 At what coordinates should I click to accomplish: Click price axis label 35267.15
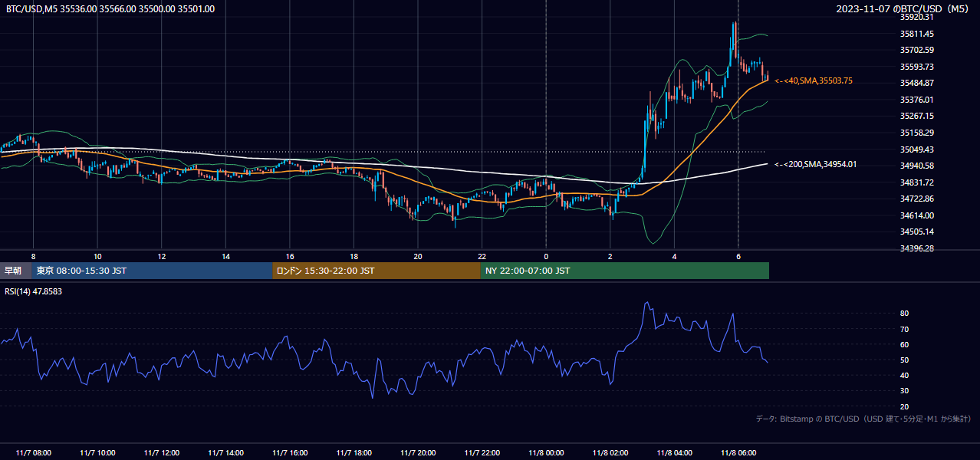click(917, 116)
